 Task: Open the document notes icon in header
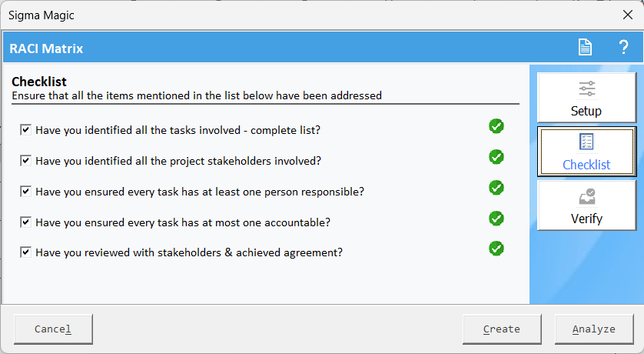click(x=585, y=47)
